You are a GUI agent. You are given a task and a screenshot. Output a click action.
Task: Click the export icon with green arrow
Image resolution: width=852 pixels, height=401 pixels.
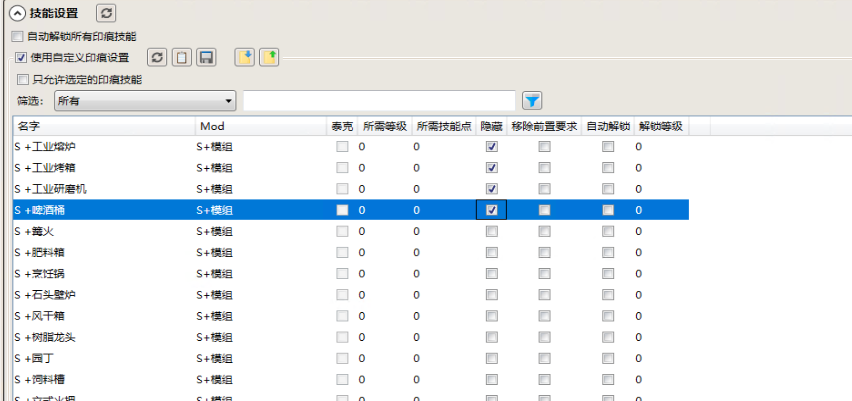tap(268, 58)
